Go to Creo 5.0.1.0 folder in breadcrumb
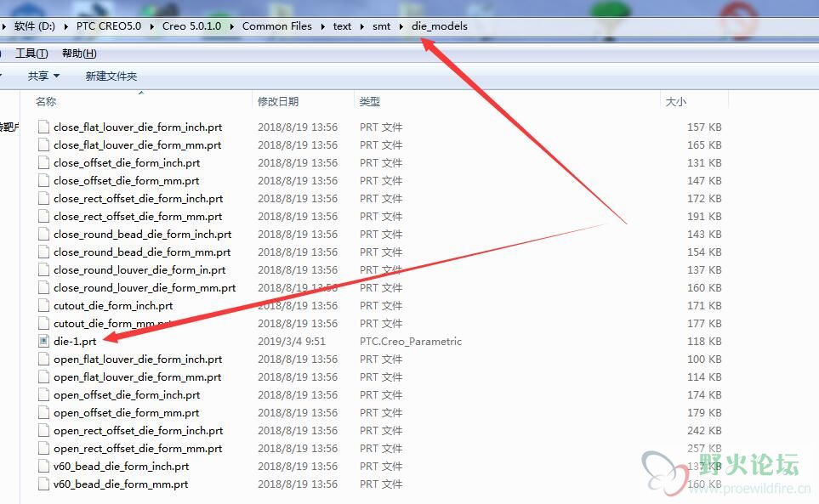 tap(191, 26)
